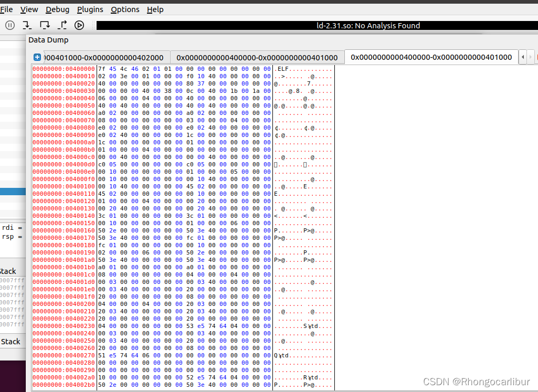Select the active rightmost 0x400000-0x401000 tab
Screen dimensions: 538x392
431,57
